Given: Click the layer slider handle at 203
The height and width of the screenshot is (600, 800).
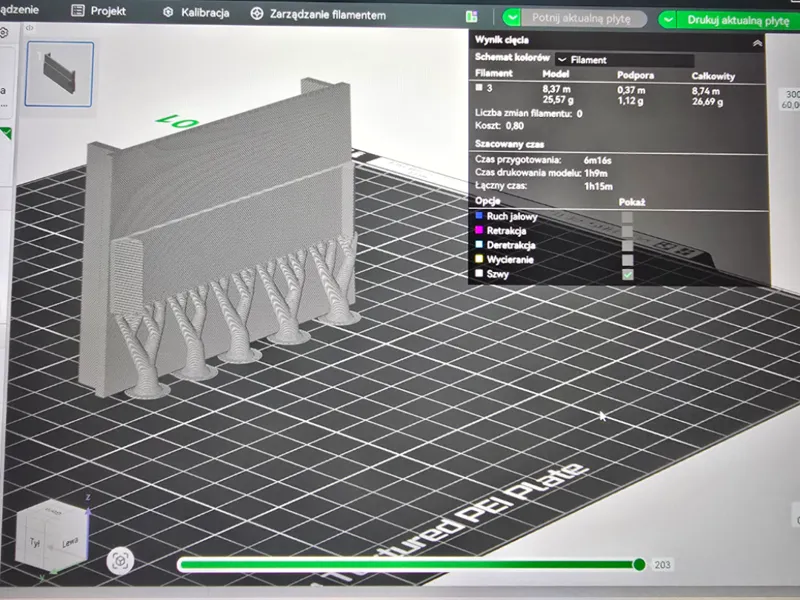Looking at the screenshot, I should pos(639,564).
